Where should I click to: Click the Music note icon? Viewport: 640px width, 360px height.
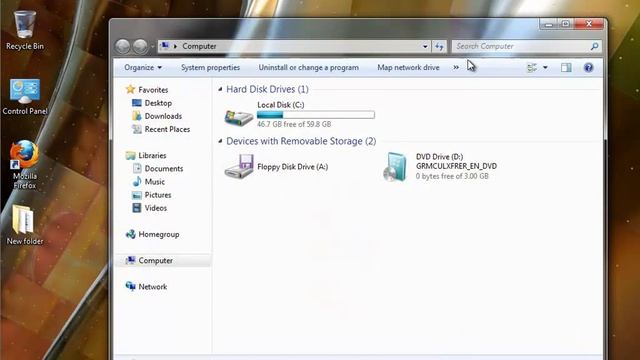pos(137,182)
